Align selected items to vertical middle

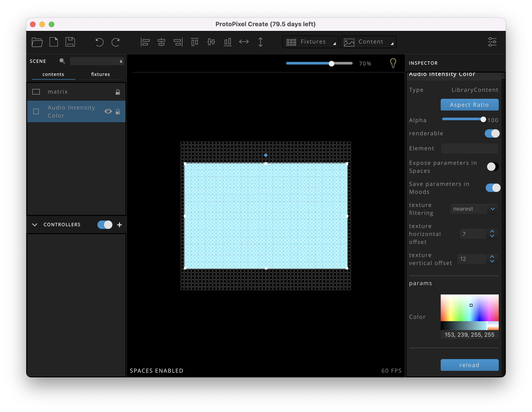click(211, 42)
